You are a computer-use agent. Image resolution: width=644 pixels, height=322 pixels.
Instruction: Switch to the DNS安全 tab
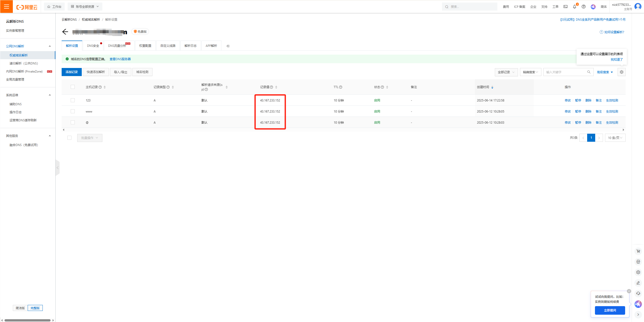93,46
